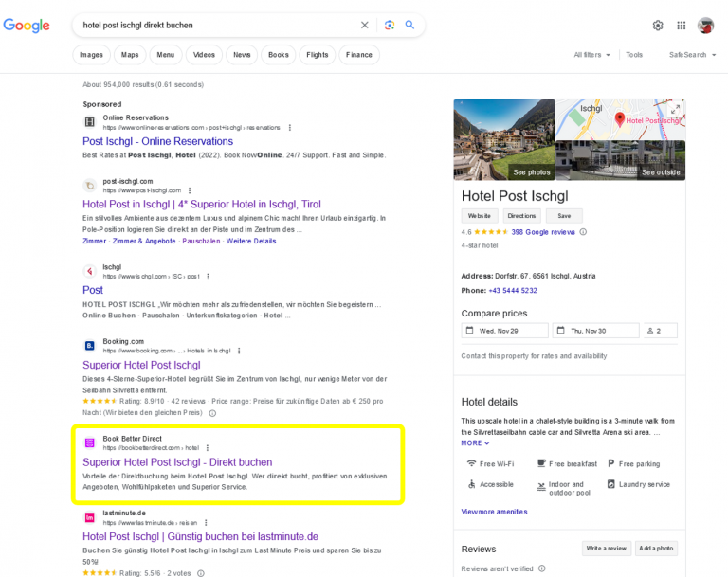The image size is (728, 577).
Task: Open the guests count selector
Action: point(660,331)
